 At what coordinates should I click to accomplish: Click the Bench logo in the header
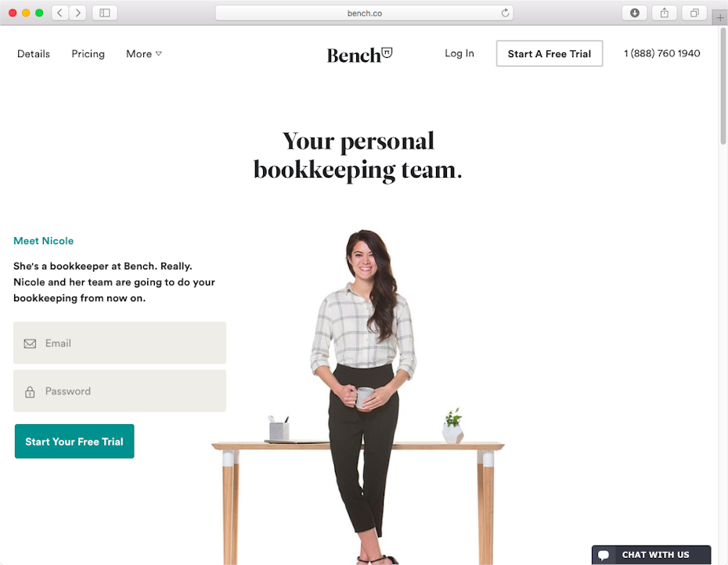(x=360, y=55)
